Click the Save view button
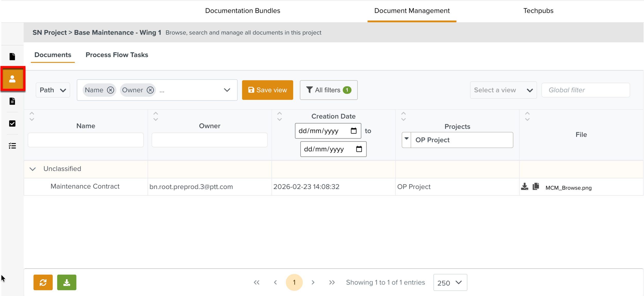The image size is (644, 296). [267, 90]
